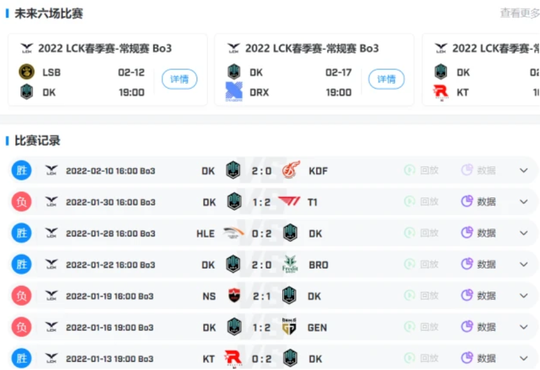Screen dimensions: 540x370
Task: Click the T1 team logo
Action: [x=289, y=202]
